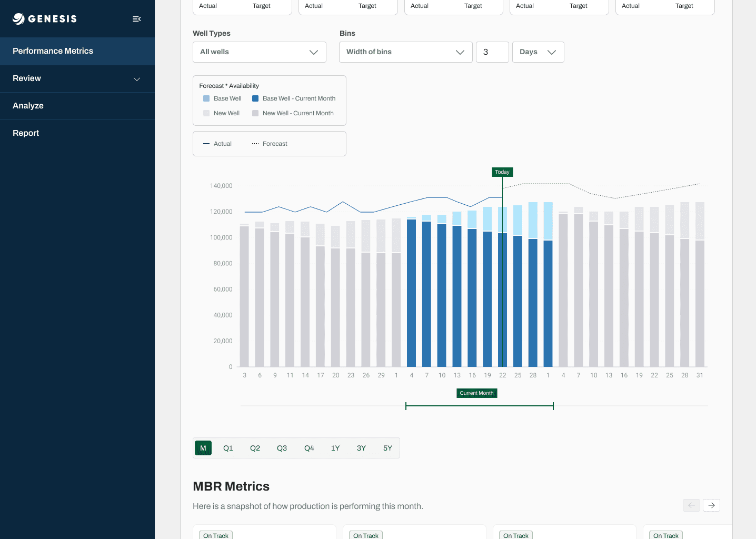The height and width of the screenshot is (539, 756).
Task: Toggle the Actual line legend
Action: [217, 144]
